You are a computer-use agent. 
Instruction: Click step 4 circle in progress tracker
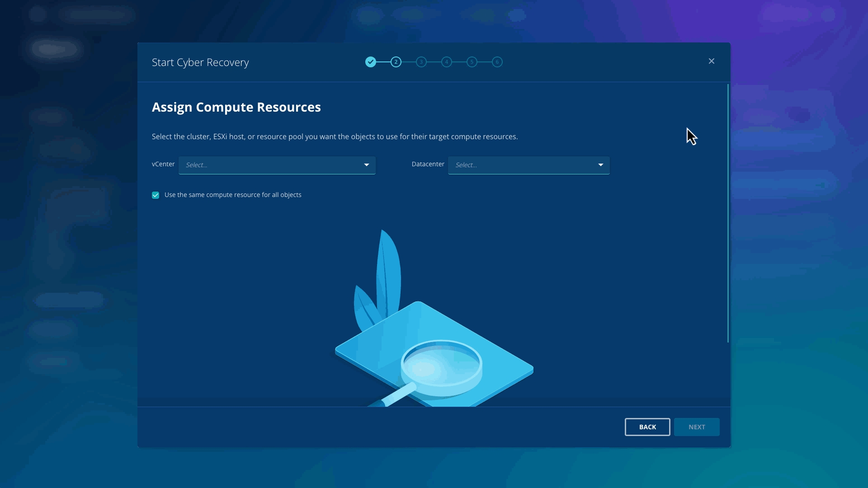[447, 62]
